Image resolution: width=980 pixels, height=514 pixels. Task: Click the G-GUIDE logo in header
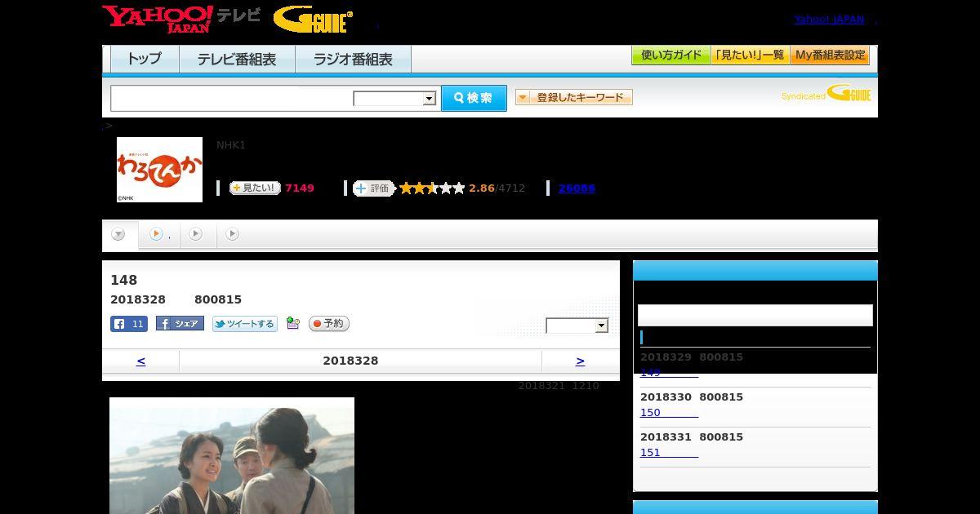click(x=313, y=19)
